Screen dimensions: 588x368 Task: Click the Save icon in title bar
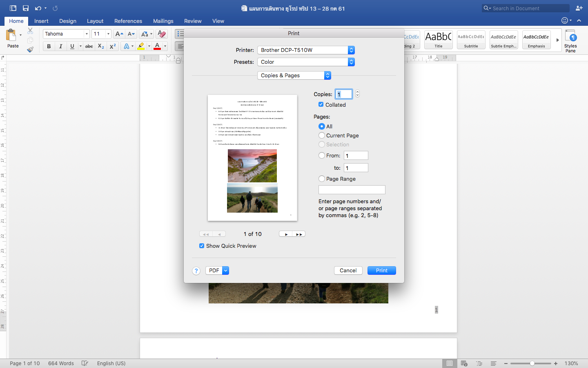coord(26,8)
